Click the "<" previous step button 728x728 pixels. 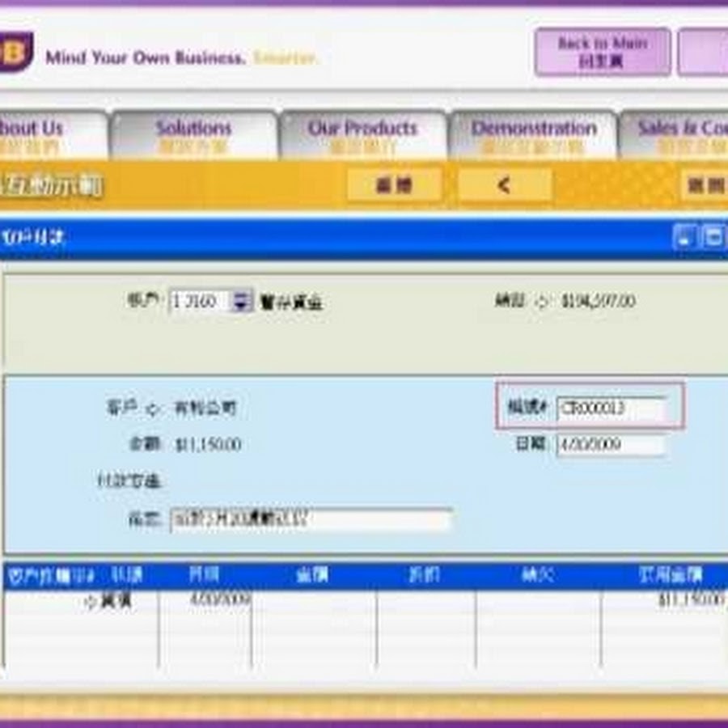(x=505, y=185)
